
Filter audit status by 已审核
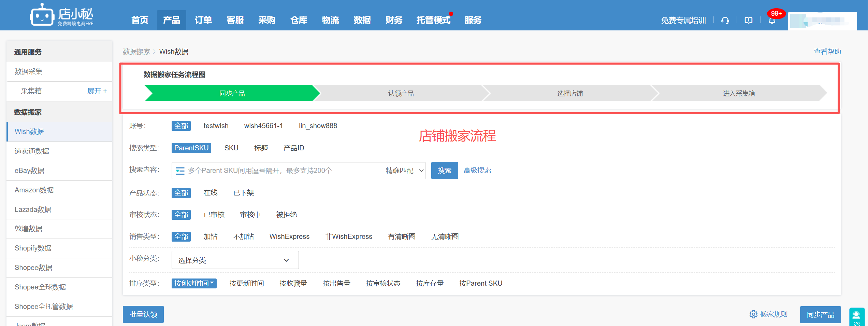(x=214, y=215)
